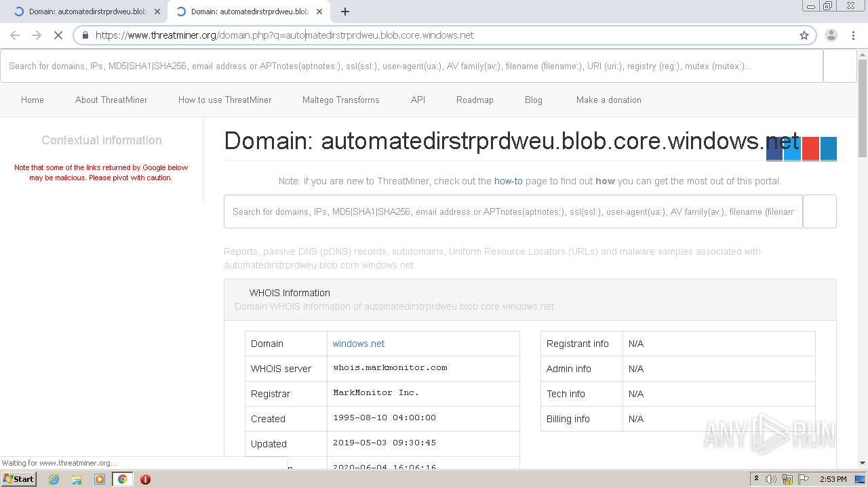This screenshot has height=488, width=868.
Task: Click the Billing info label
Action: click(x=568, y=419)
